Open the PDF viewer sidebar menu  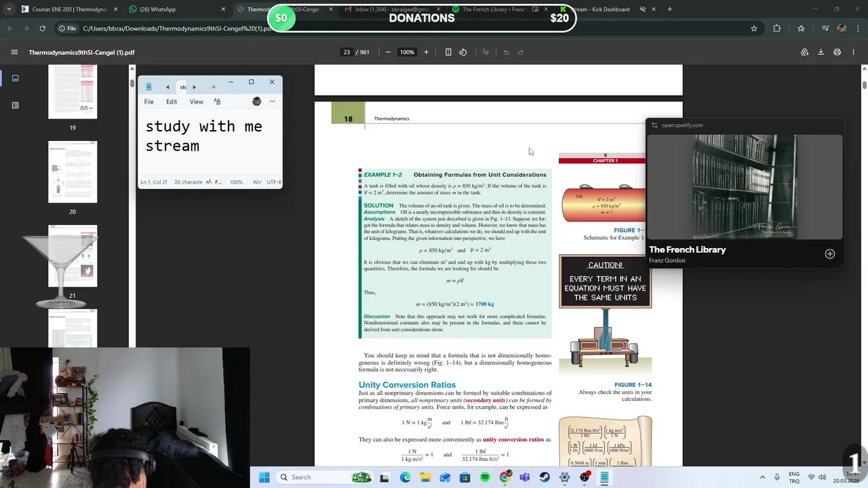[x=14, y=52]
